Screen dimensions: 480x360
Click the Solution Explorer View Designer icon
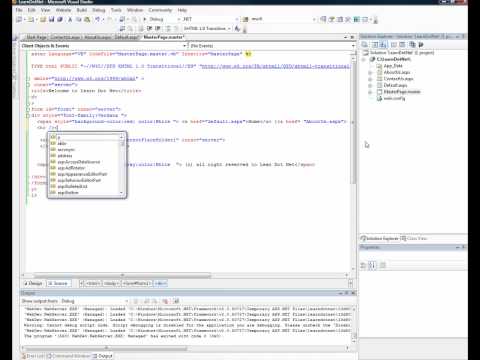pyautogui.click(x=402, y=45)
